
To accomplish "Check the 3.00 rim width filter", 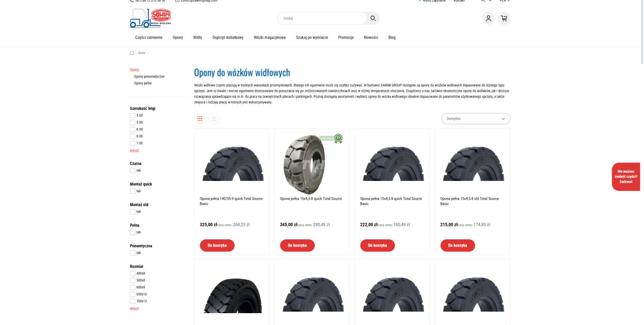I will coord(132,116).
